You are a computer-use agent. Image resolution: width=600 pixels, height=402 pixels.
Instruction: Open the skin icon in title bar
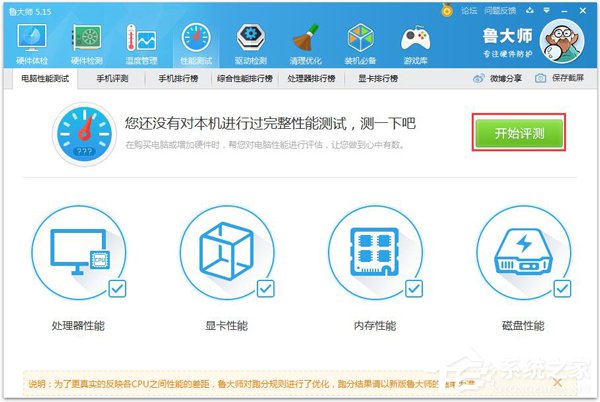click(x=530, y=10)
